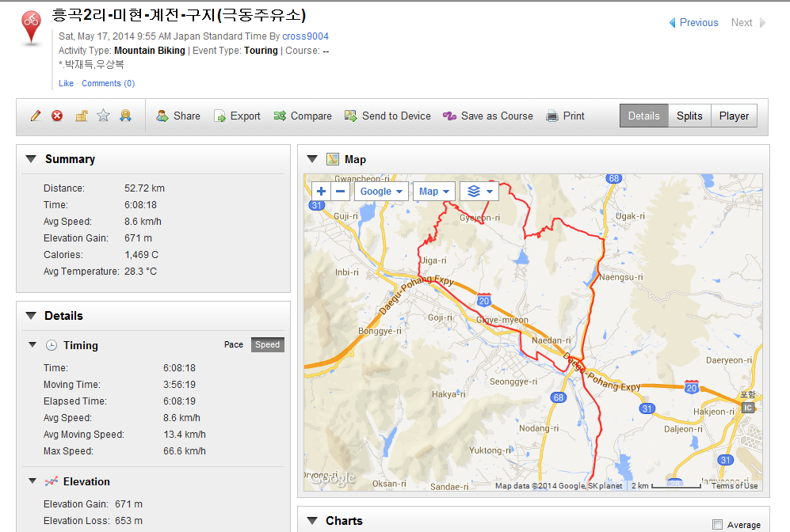Viewport: 790px width, 532px height.
Task: Collapse the Details panel
Action: click(x=31, y=316)
